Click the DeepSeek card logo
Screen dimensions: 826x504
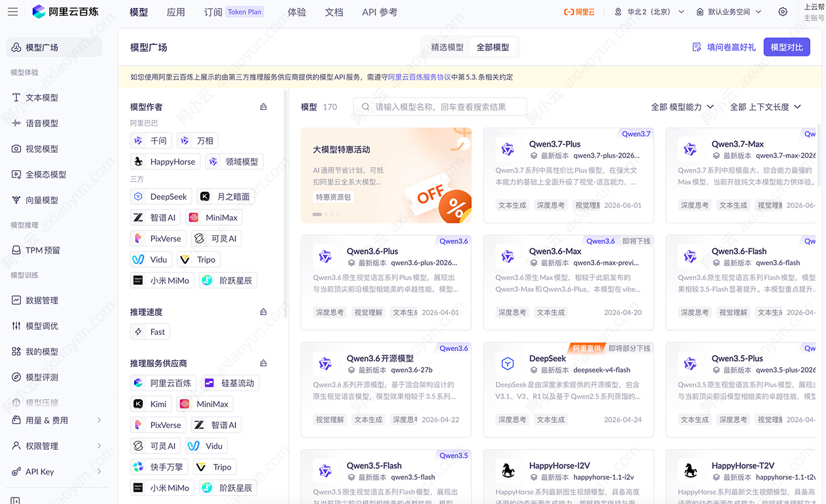[507, 364]
